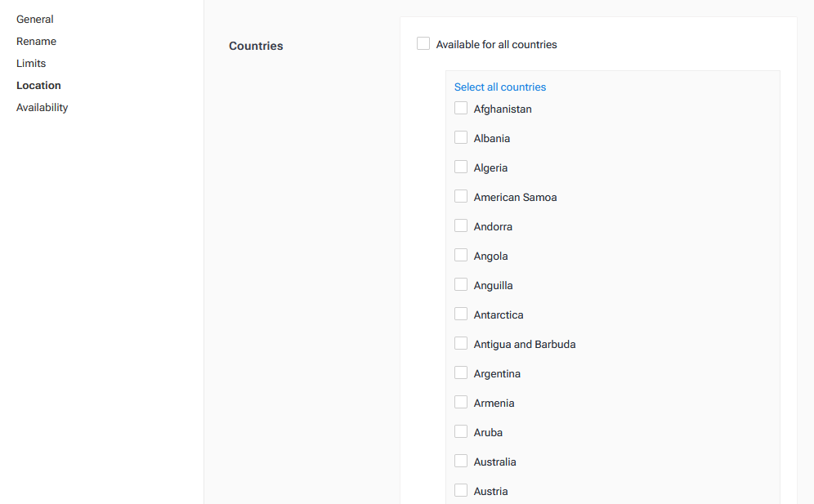814x504 pixels.
Task: Check the Afghanistan country checkbox
Action: (x=461, y=107)
